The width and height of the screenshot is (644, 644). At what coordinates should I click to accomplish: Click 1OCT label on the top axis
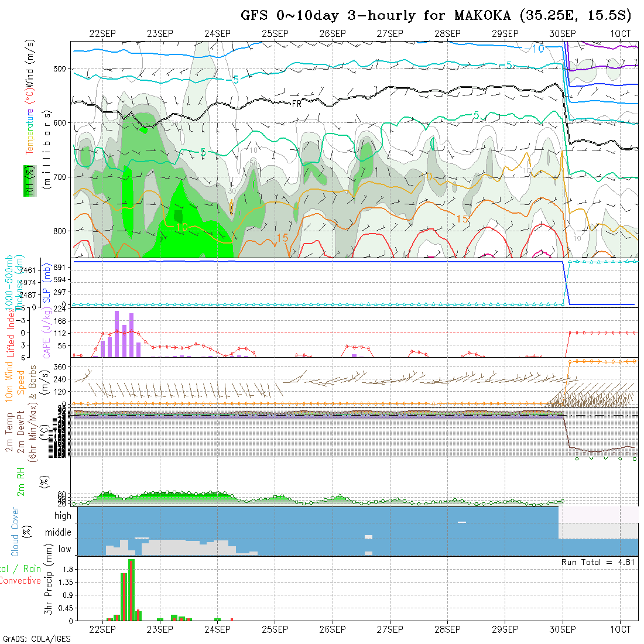620,34
